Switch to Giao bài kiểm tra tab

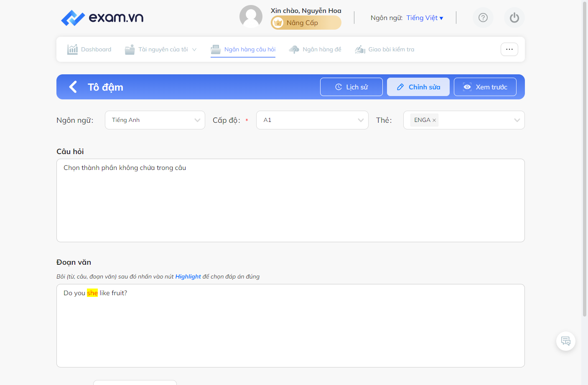pos(384,49)
